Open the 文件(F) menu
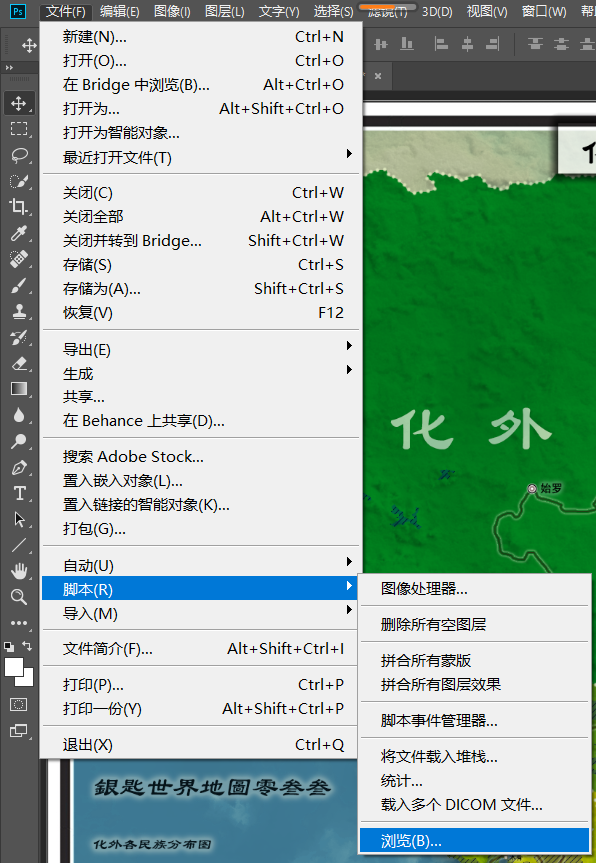The width and height of the screenshot is (596, 863). [65, 11]
